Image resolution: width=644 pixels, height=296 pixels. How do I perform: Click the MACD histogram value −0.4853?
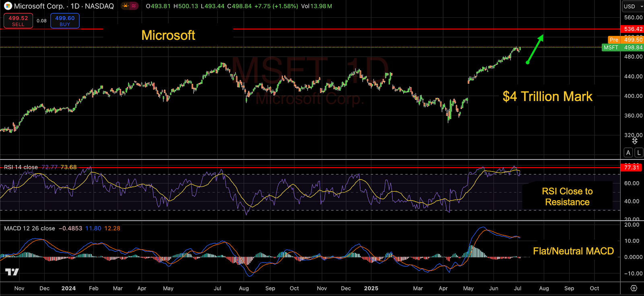(x=70, y=228)
